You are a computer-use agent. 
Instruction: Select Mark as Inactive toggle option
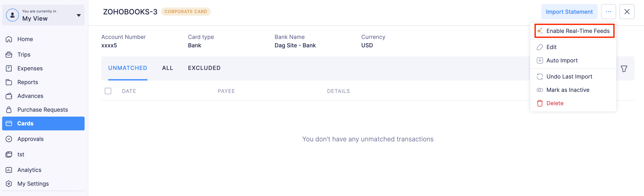pos(568,90)
